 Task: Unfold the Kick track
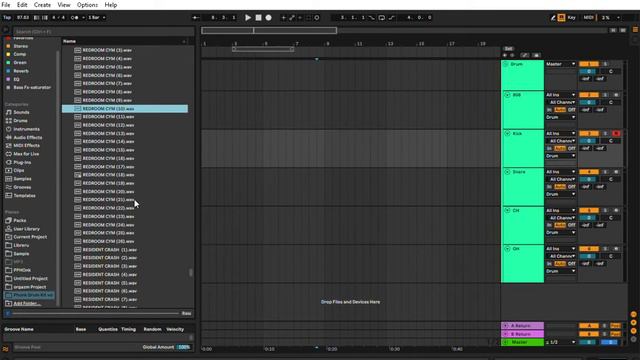pyautogui.click(x=507, y=133)
